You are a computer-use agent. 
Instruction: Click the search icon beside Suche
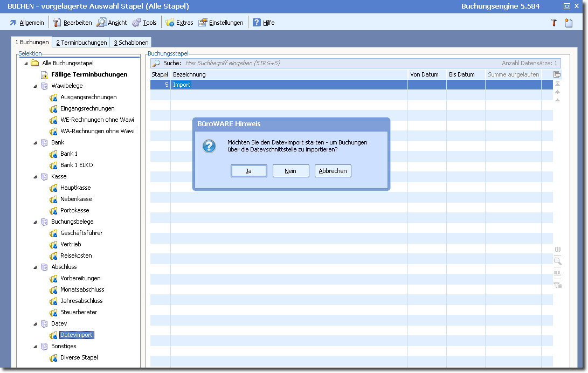coord(156,63)
